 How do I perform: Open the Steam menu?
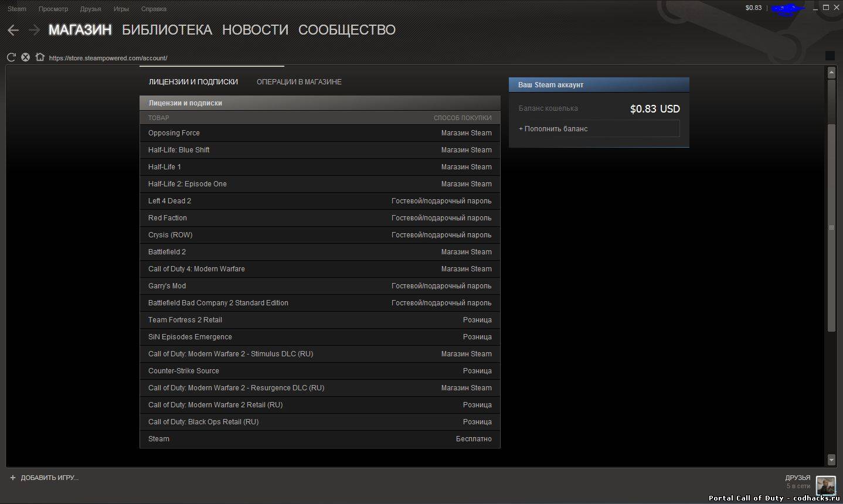17,9
